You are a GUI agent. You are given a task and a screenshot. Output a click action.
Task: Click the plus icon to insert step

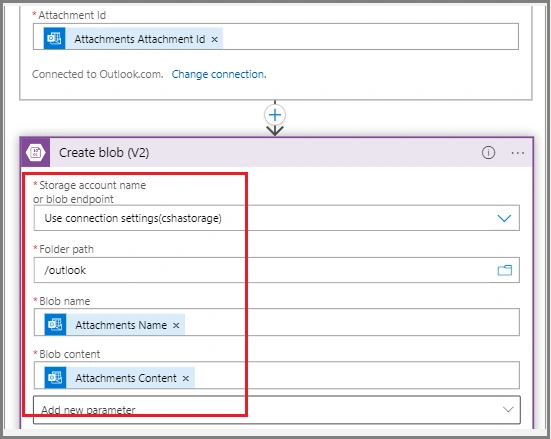275,115
